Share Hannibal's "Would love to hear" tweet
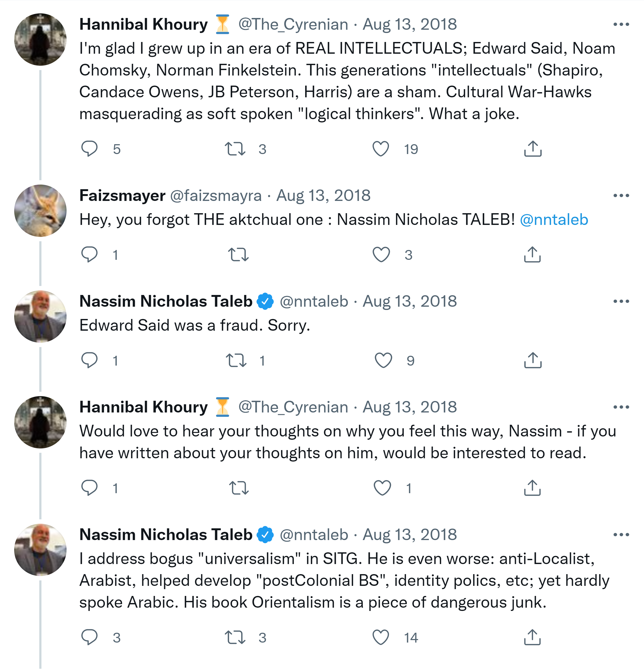Image resolution: width=644 pixels, height=672 pixels. pyautogui.click(x=532, y=488)
